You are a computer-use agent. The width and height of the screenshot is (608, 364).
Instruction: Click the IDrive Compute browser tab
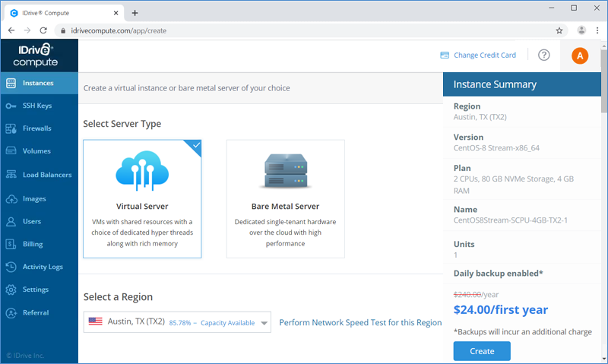[65, 13]
